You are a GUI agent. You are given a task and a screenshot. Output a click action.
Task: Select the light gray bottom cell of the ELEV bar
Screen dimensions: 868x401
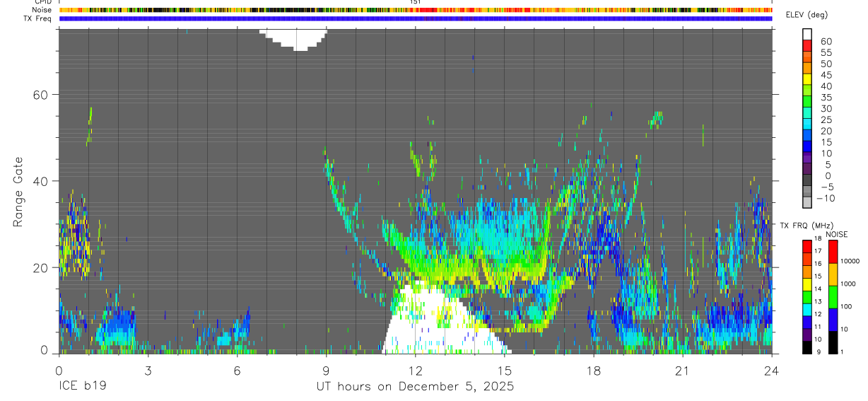pos(807,203)
